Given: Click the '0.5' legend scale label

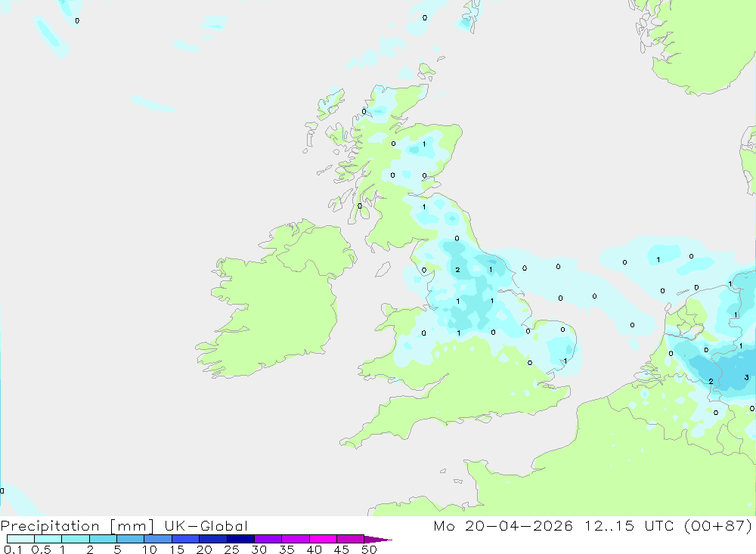Looking at the screenshot, I should [x=41, y=549].
